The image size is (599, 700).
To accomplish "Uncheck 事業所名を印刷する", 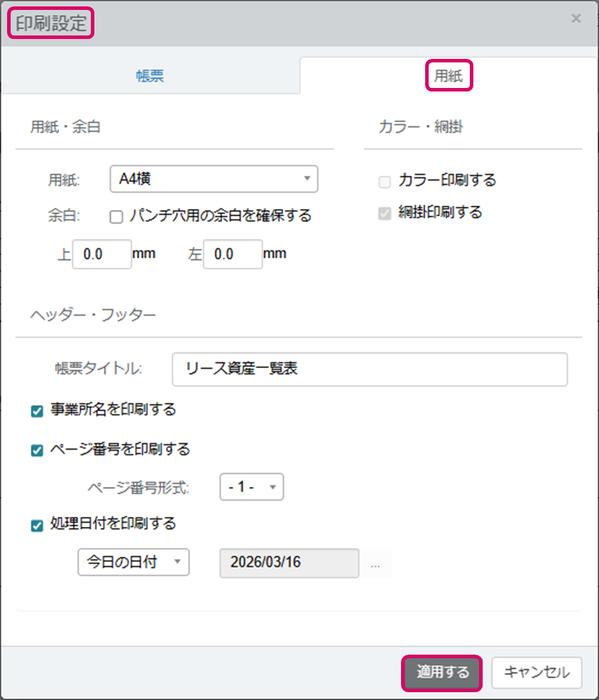I will [37, 411].
